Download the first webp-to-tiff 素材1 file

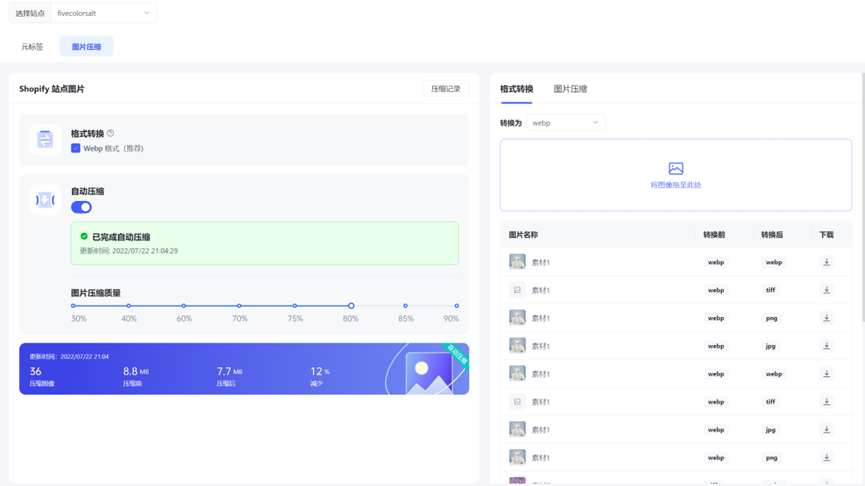click(x=826, y=290)
